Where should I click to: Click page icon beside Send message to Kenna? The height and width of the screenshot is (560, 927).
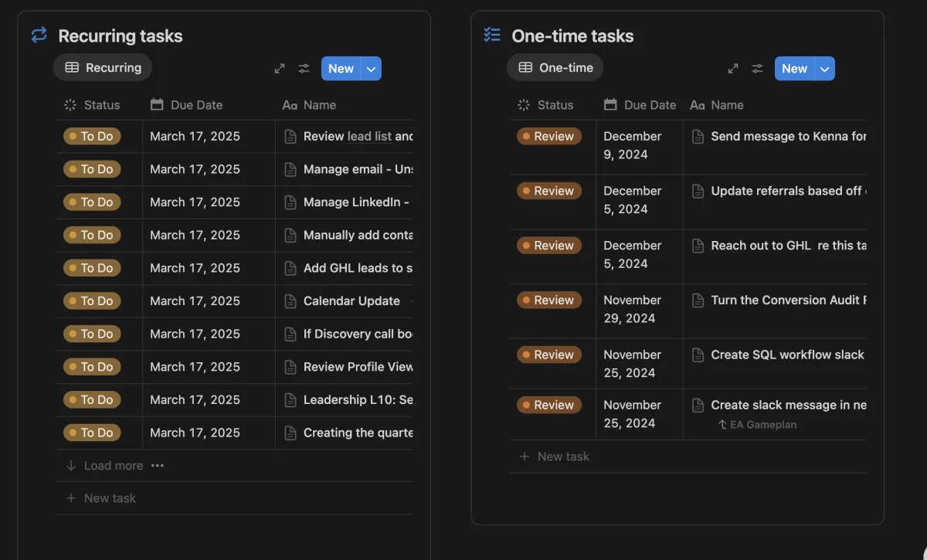point(698,137)
